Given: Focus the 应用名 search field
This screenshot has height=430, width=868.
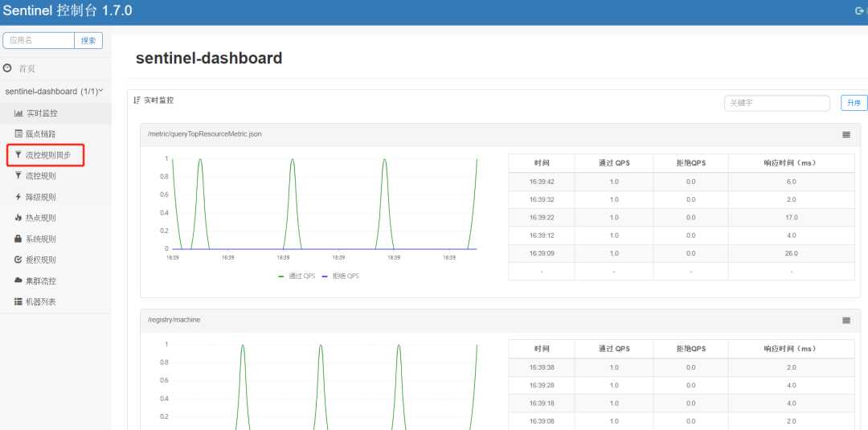Looking at the screenshot, I should (39, 40).
